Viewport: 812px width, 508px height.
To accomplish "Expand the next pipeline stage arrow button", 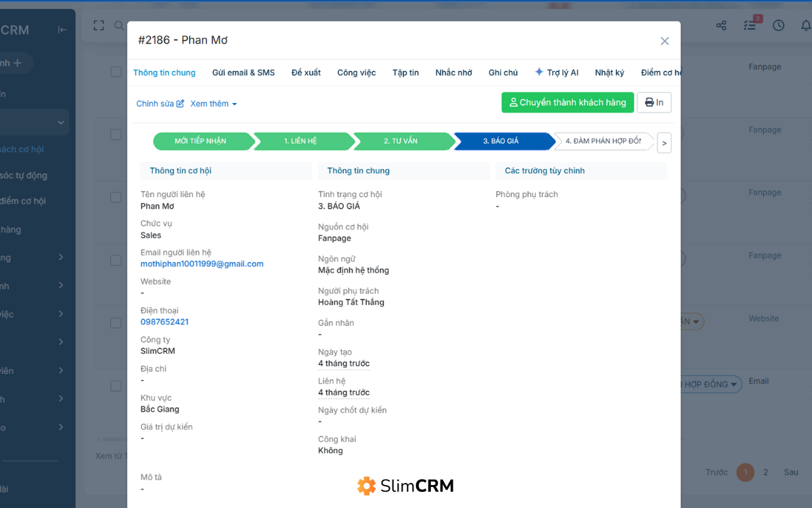I will tap(664, 143).
